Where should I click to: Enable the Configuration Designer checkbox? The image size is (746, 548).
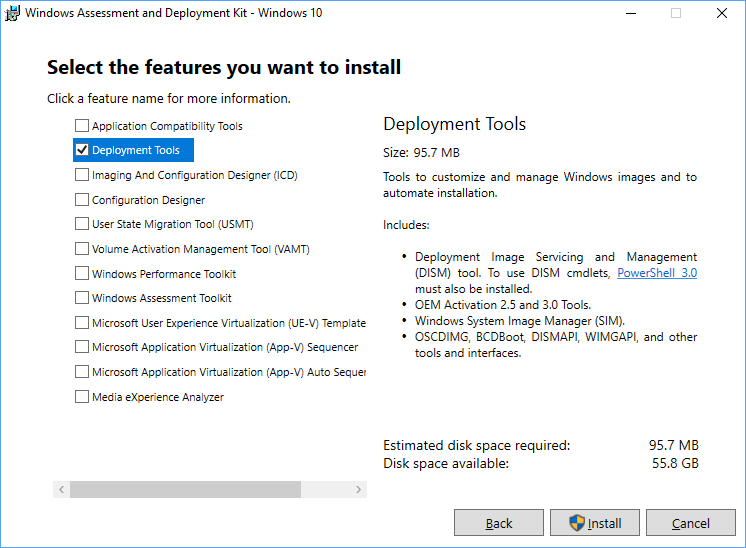point(82,200)
